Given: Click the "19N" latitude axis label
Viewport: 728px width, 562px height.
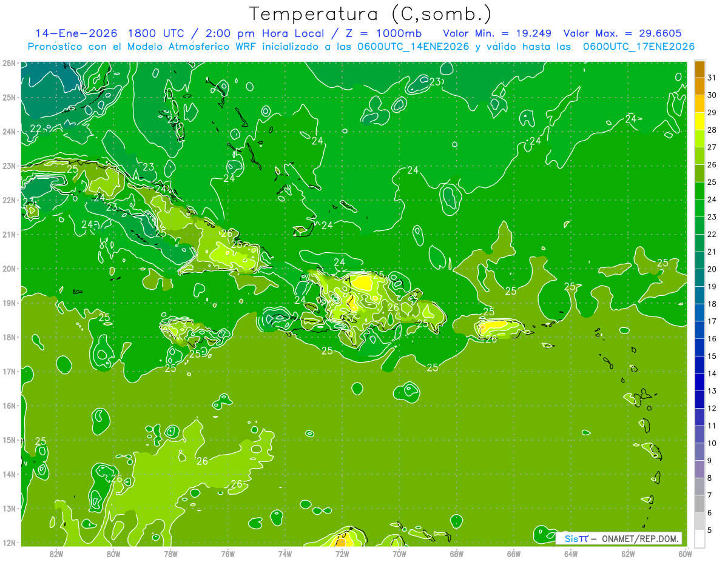Looking at the screenshot, I should (8, 303).
